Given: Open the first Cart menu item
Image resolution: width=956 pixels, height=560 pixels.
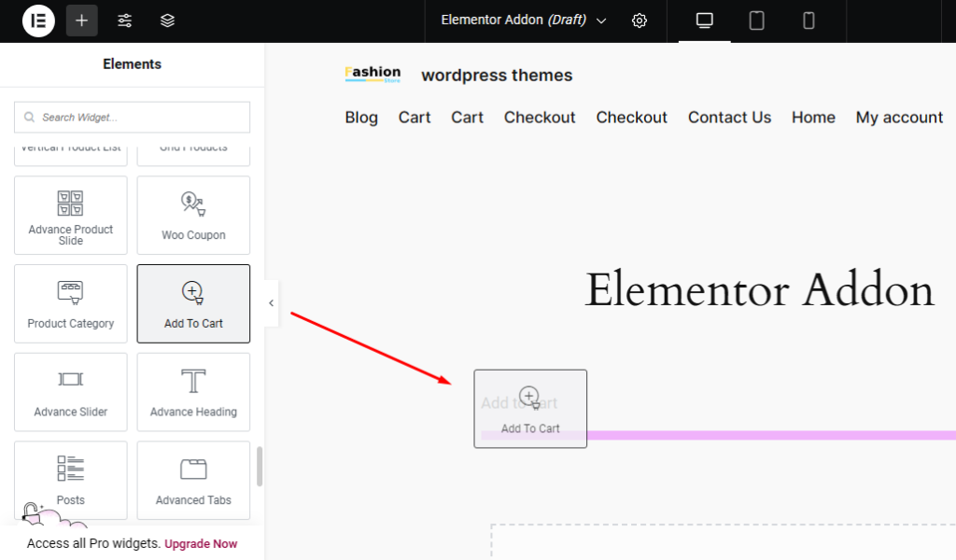Looking at the screenshot, I should (415, 117).
